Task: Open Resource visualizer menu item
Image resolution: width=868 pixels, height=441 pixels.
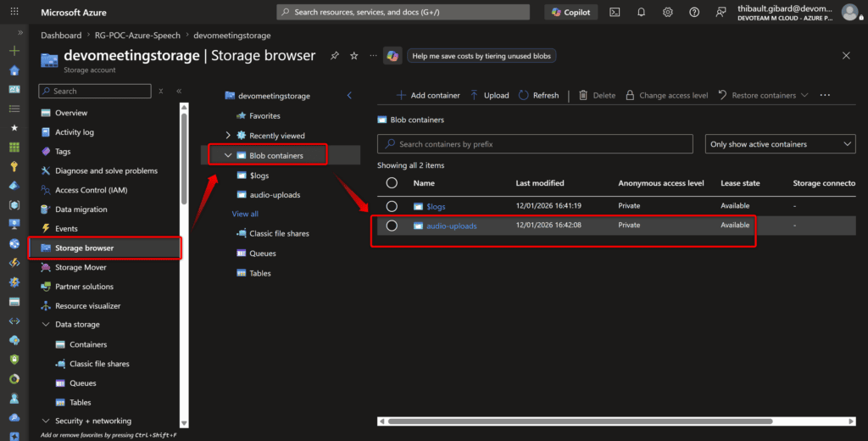Action: [x=87, y=306]
